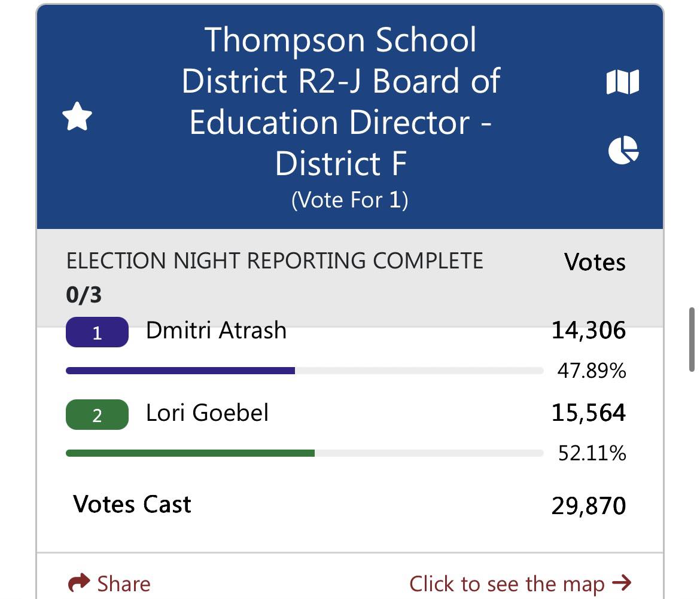This screenshot has height=599, width=700.
Task: Open the Share link
Action: 109,583
